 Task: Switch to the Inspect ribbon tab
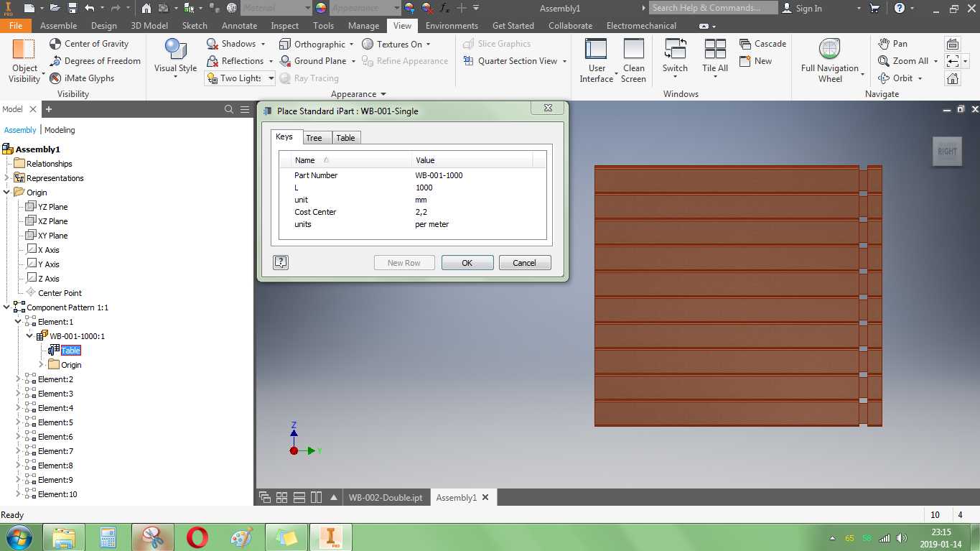tap(284, 26)
